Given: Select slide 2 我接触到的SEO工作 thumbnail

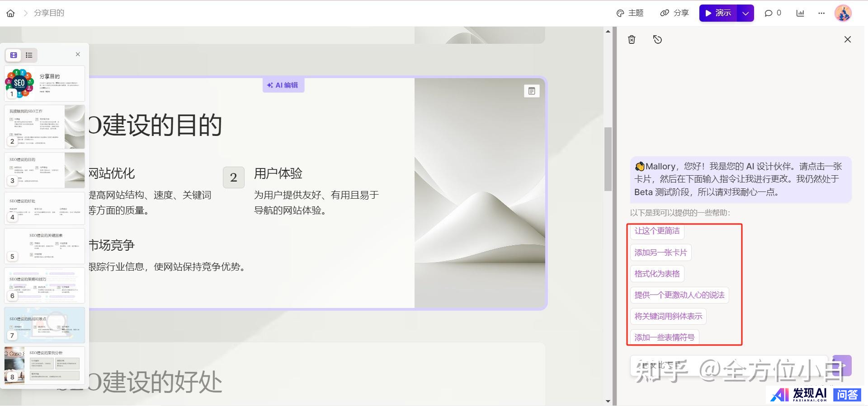Looking at the screenshot, I should [44, 127].
